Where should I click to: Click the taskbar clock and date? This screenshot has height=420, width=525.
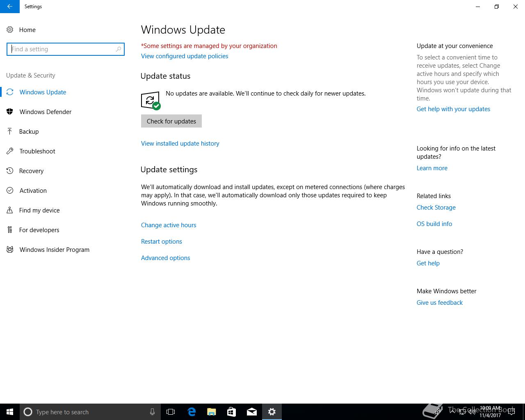[x=490, y=412]
